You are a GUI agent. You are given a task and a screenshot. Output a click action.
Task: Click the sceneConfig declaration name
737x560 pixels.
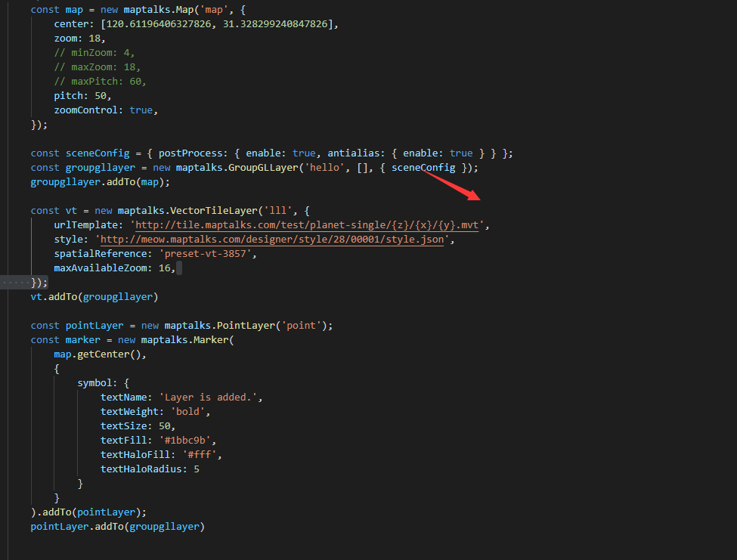pyautogui.click(x=98, y=153)
